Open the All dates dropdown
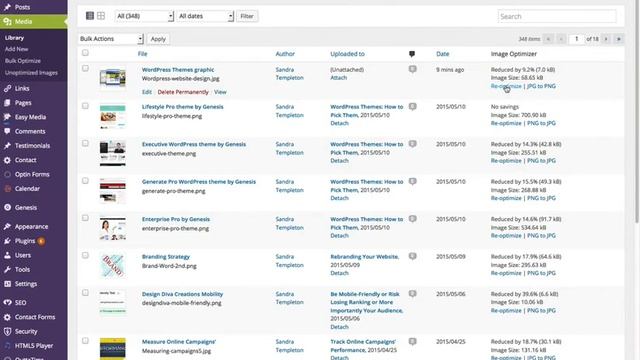The height and width of the screenshot is (360, 640). [205, 16]
